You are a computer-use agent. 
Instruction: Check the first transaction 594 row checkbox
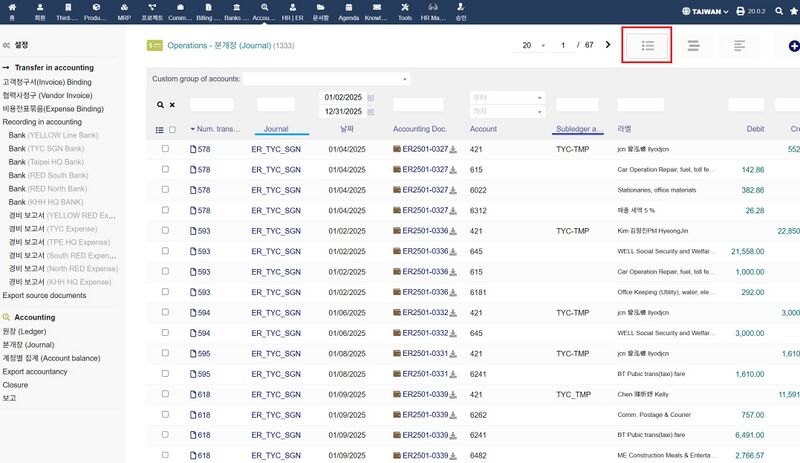point(165,313)
